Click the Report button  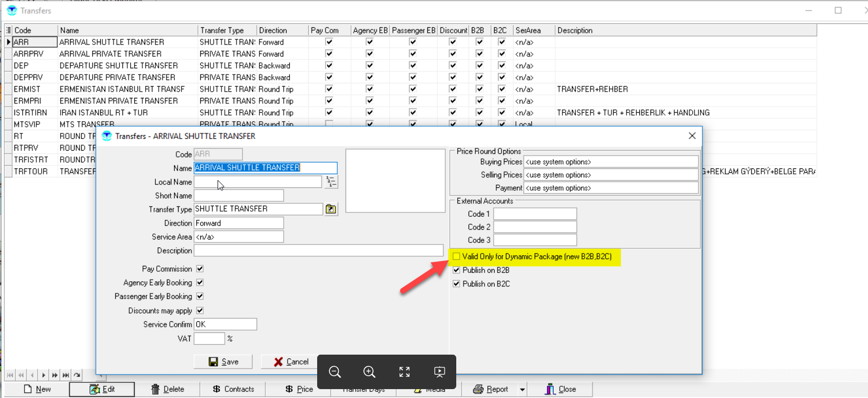click(490, 389)
